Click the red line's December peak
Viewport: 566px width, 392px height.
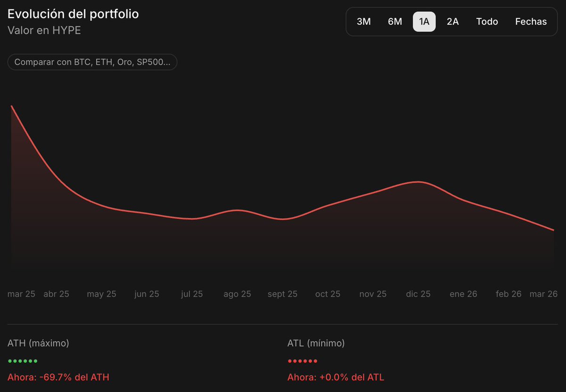coord(418,182)
